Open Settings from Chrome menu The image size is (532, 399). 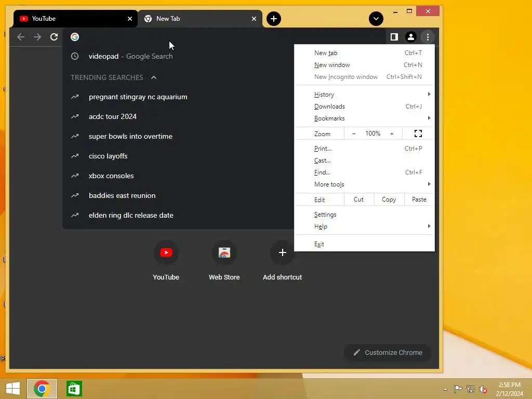pos(364,215)
